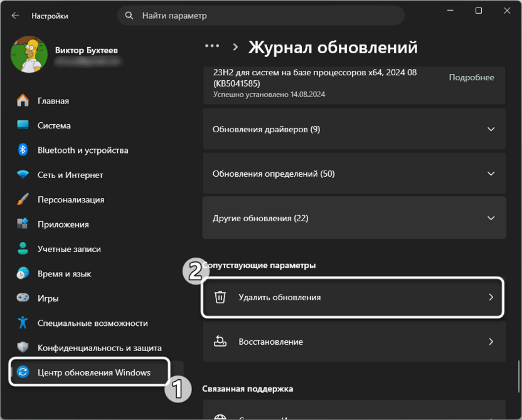
Task: Expand Другие обновления (22)
Action: [x=352, y=218]
